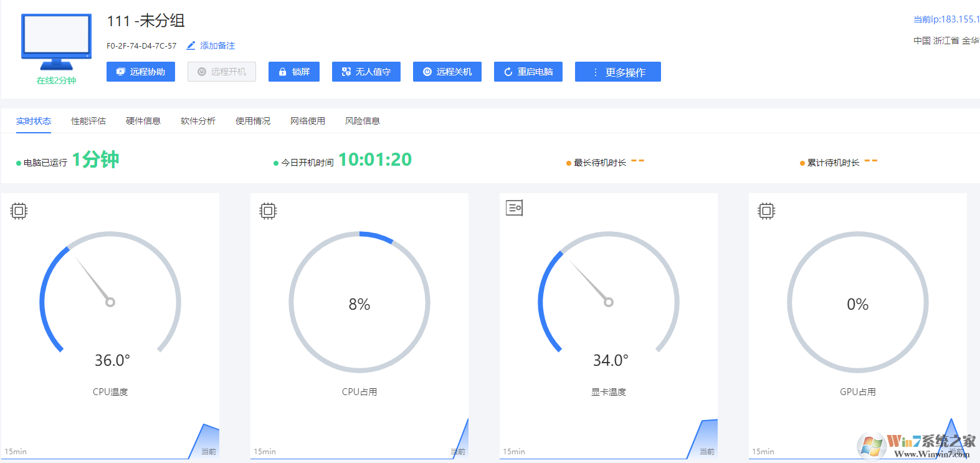Click the computer monitor icon
The width and height of the screenshot is (980, 463).
tap(56, 41)
